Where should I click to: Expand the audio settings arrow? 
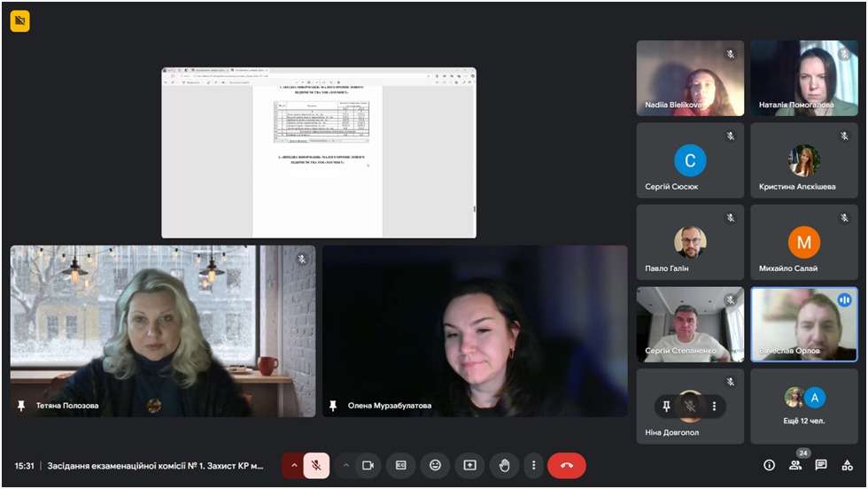point(294,465)
